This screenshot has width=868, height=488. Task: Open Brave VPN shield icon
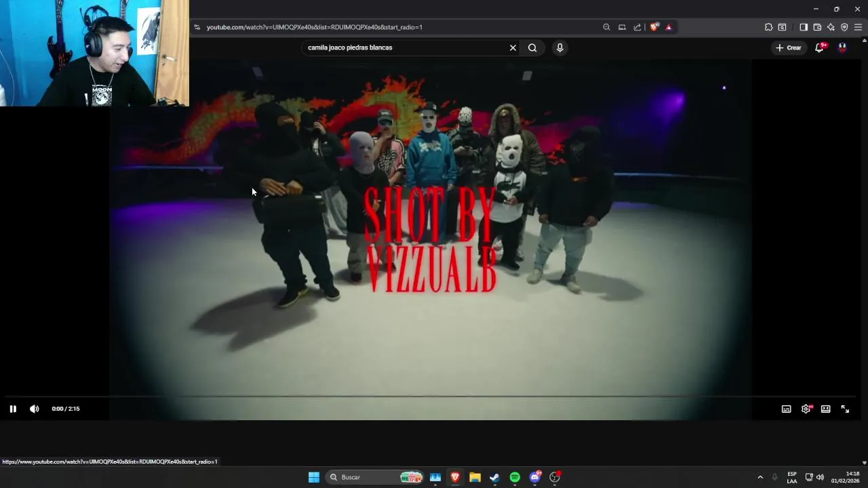(x=844, y=27)
